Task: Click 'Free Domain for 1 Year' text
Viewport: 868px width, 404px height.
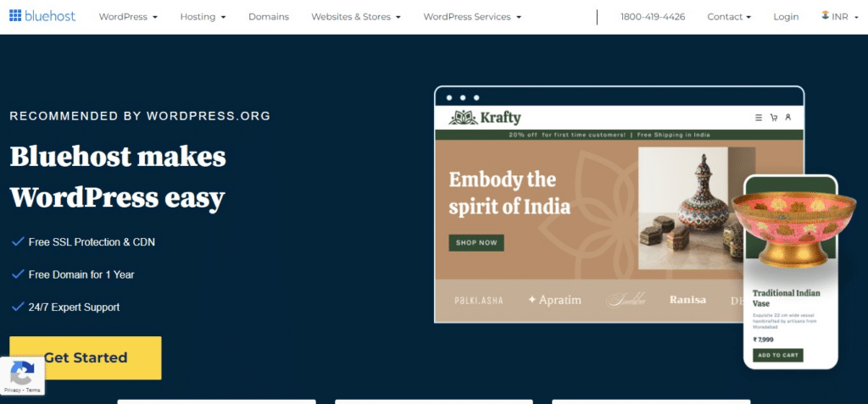Action: pos(81,274)
